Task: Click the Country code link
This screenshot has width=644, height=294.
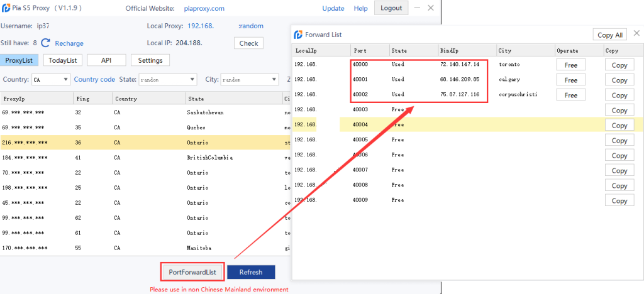Action: (94, 79)
